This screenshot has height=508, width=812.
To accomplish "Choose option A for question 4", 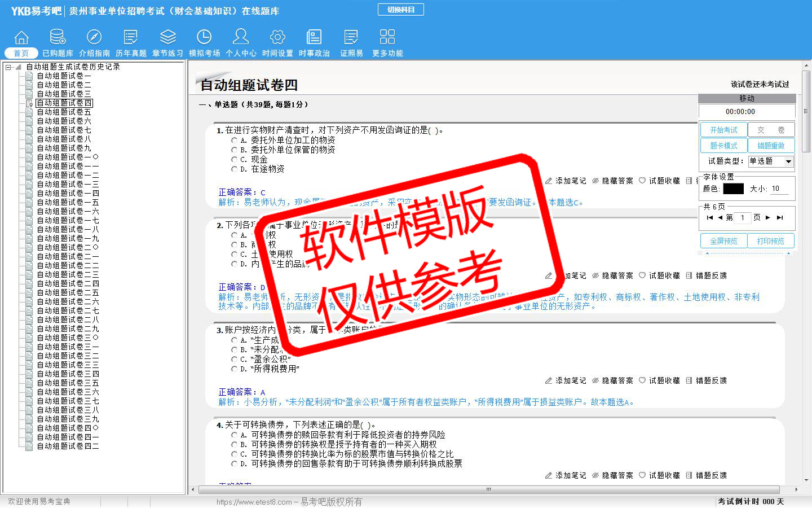I will 235,435.
